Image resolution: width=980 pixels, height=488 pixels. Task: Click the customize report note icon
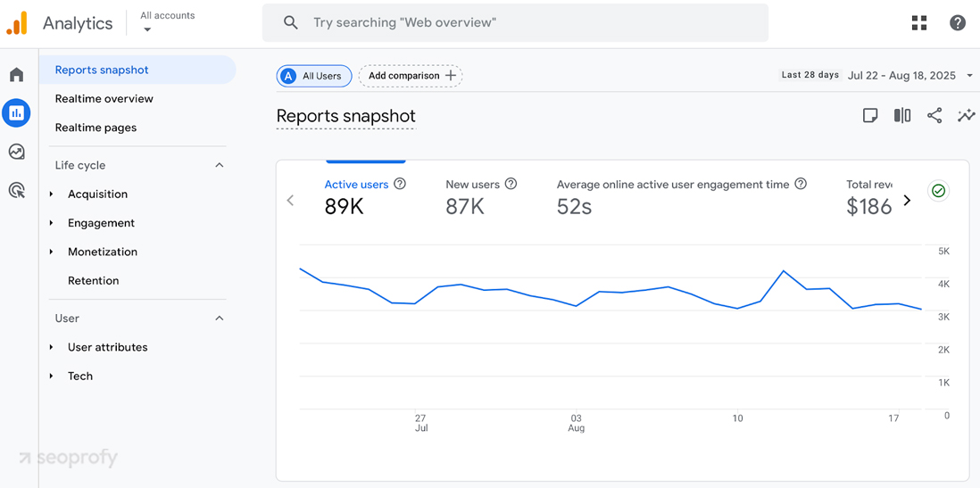[x=870, y=116]
